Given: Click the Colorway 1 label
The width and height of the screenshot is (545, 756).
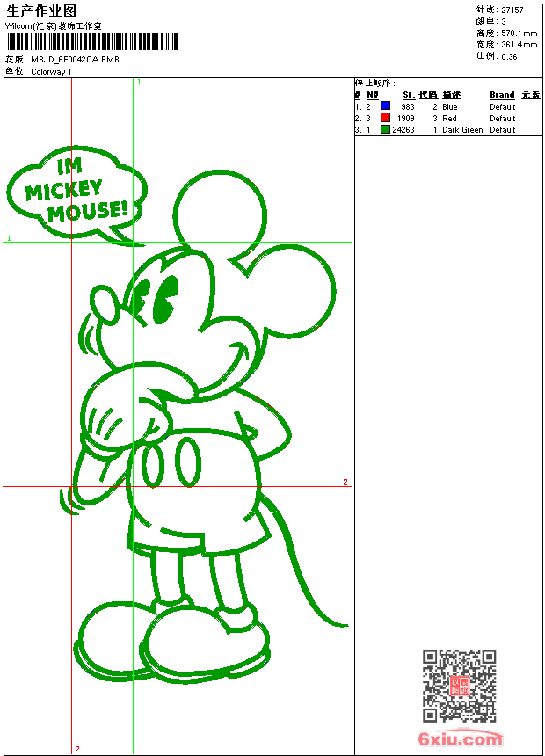Looking at the screenshot, I should 51,71.
